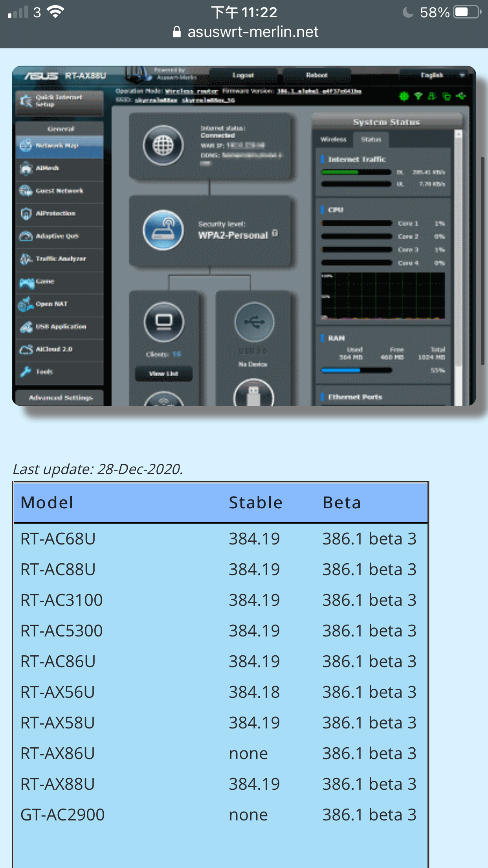
Task: Click the View List button under Clients
Action: coord(164,373)
